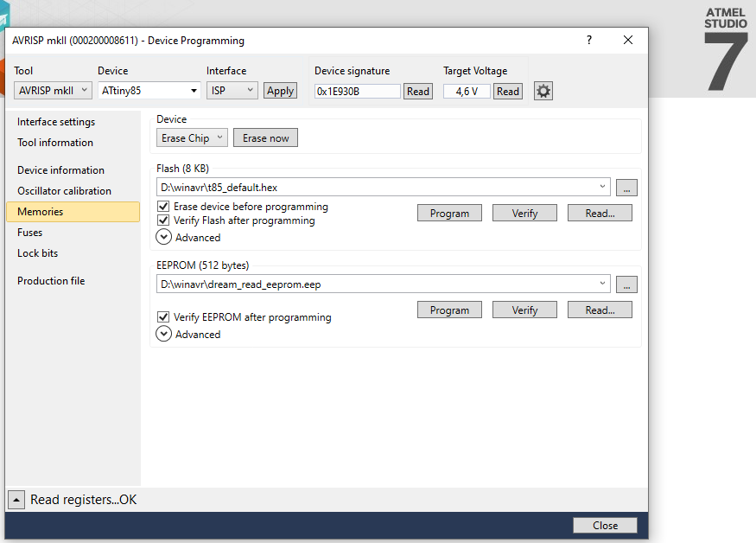Switch to Lock bits section
This screenshot has height=543, width=756.
coord(38,253)
